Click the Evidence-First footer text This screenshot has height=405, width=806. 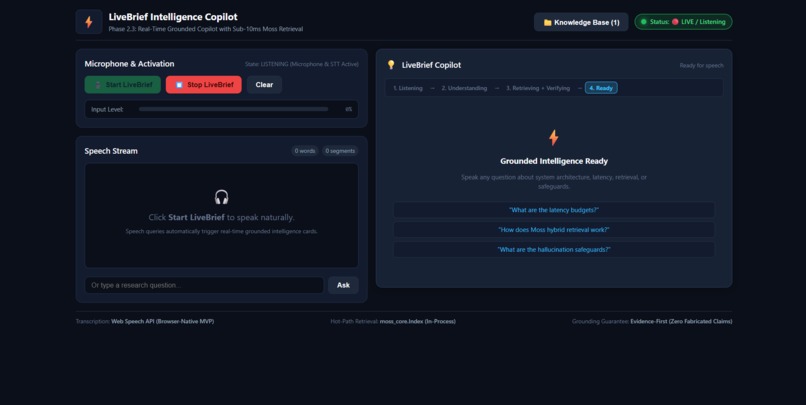[x=681, y=321]
